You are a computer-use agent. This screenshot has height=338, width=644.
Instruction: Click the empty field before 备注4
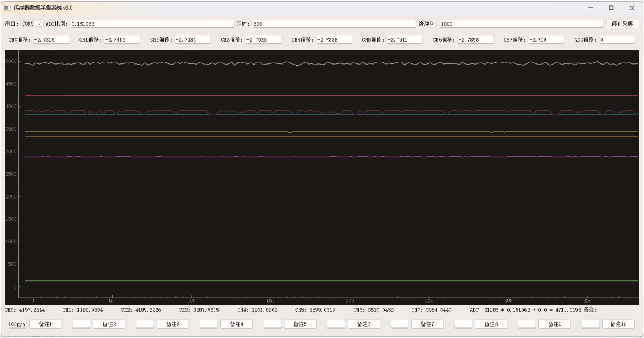click(208, 324)
